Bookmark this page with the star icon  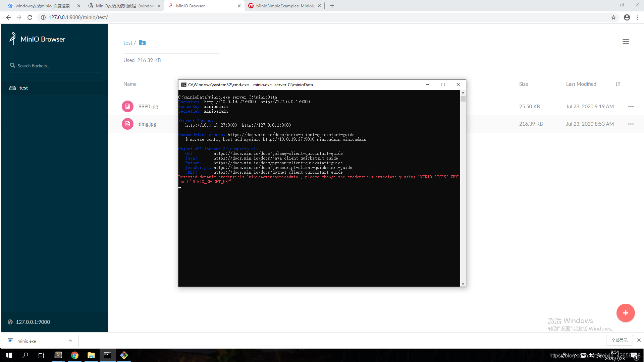pos(613,17)
